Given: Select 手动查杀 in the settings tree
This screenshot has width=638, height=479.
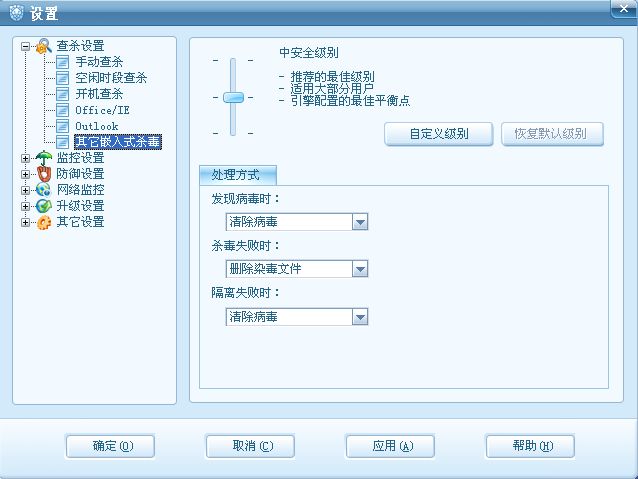Looking at the screenshot, I should tap(99, 62).
